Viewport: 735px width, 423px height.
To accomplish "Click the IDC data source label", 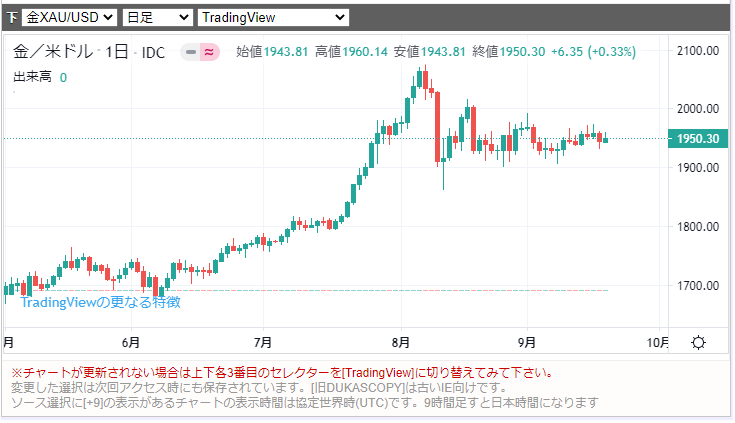I will point(153,53).
